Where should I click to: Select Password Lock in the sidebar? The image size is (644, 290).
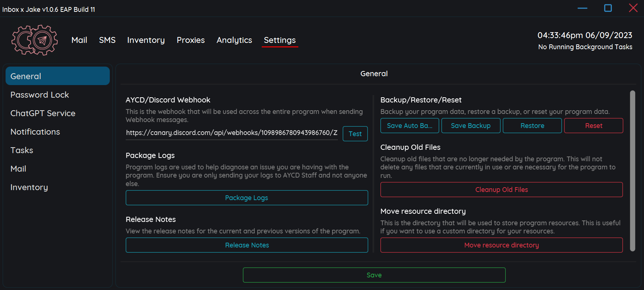click(x=40, y=95)
